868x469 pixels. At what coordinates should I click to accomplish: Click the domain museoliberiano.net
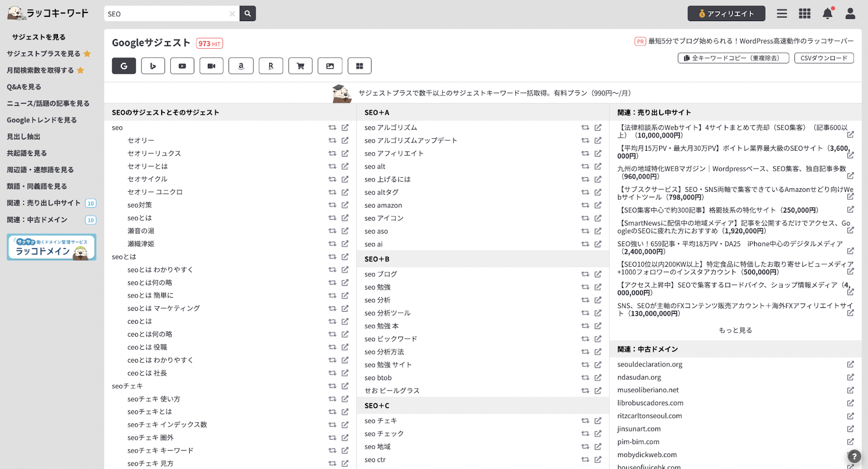648,390
